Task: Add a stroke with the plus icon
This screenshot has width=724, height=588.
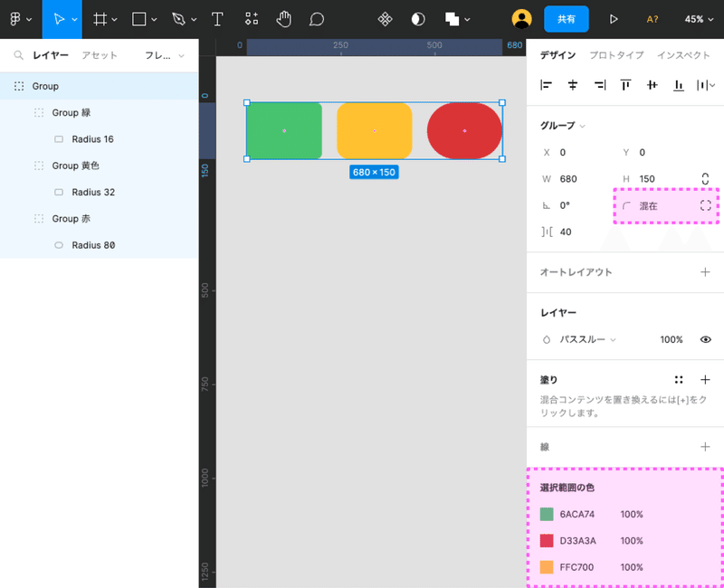Action: pos(705,446)
